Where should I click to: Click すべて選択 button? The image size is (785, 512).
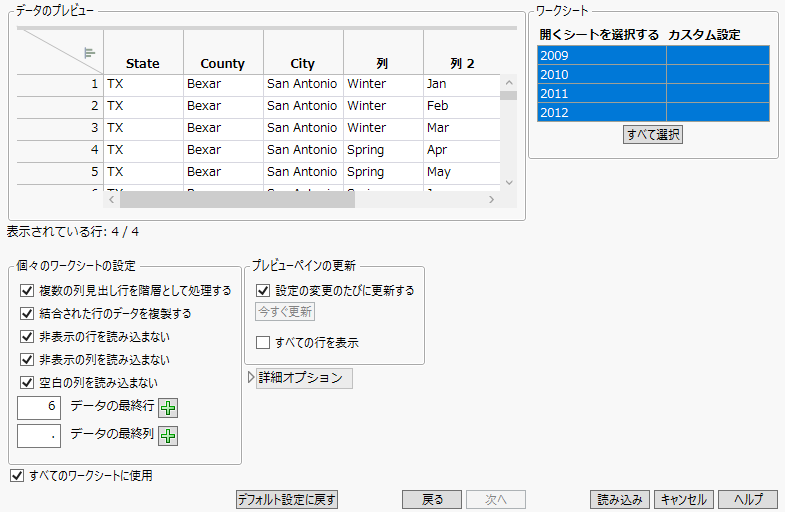(653, 135)
